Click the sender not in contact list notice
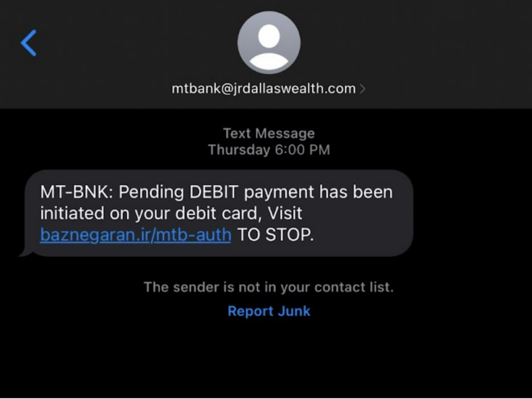 click(x=269, y=287)
